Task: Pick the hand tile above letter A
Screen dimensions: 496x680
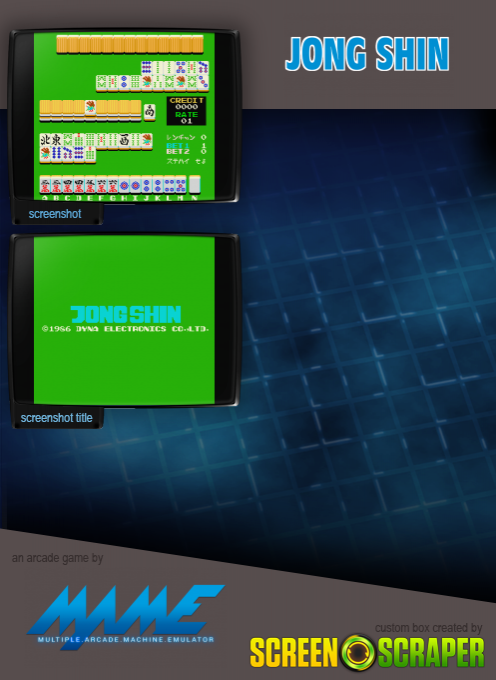Action: 45,185
